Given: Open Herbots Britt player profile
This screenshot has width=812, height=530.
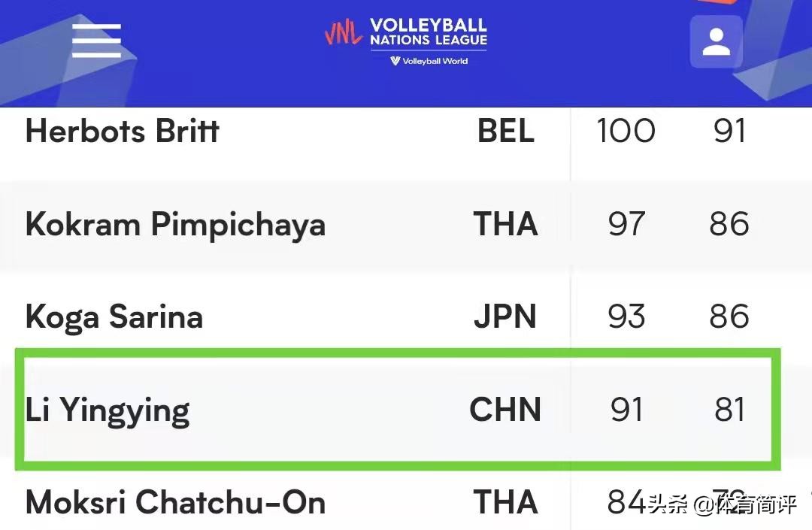Looking at the screenshot, I should click(123, 132).
